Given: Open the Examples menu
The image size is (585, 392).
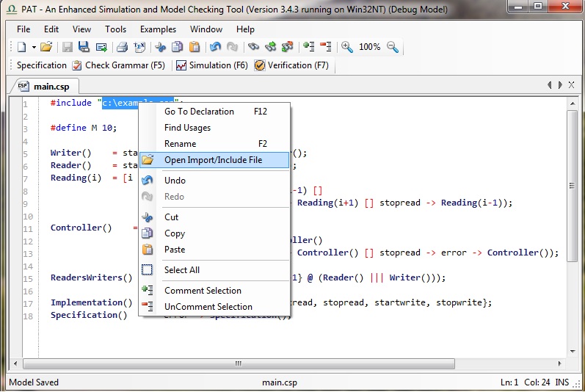Looking at the screenshot, I should pos(158,29).
